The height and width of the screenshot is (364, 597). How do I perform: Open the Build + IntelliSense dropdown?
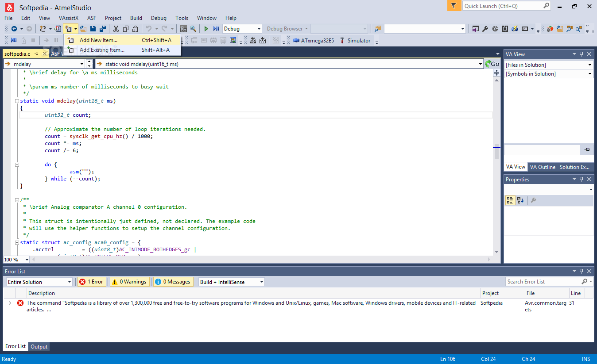point(262,282)
